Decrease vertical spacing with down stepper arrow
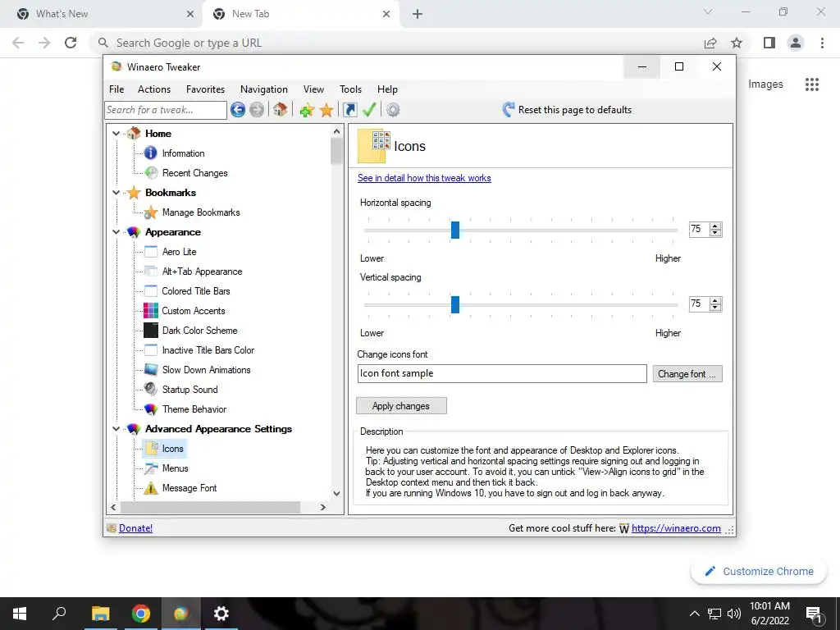The width and height of the screenshot is (840, 630). [x=715, y=308]
